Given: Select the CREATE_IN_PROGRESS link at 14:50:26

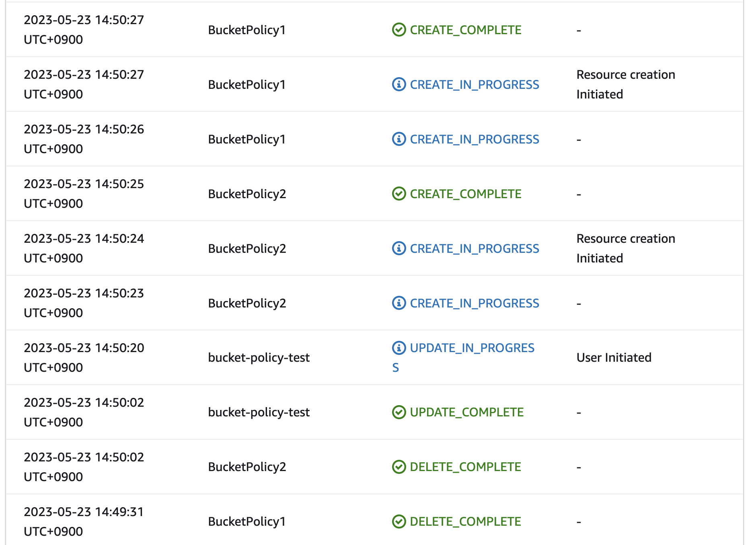Looking at the screenshot, I should coord(475,139).
